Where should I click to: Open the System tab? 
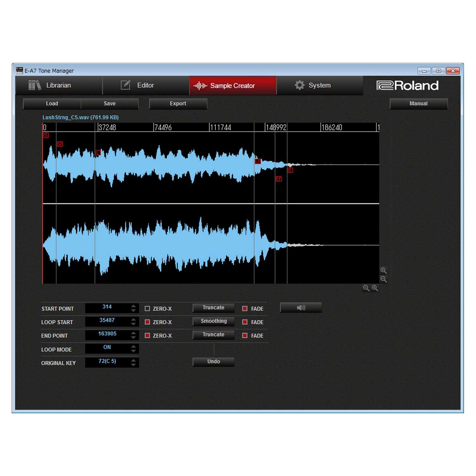[x=320, y=85]
